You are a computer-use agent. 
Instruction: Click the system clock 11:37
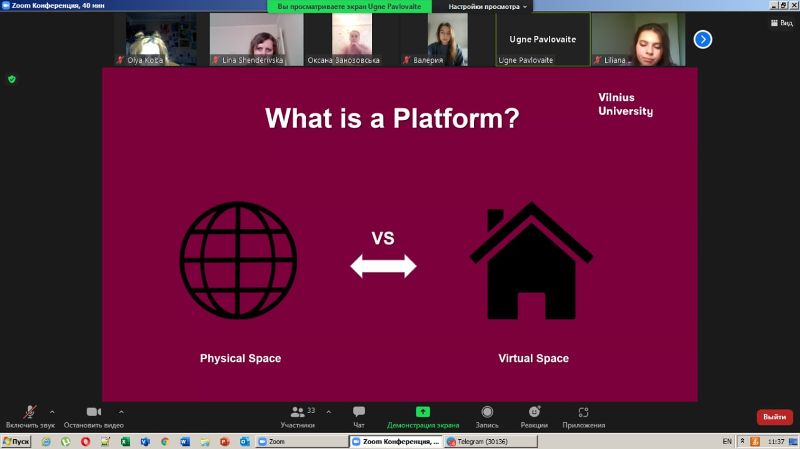pyautogui.click(x=776, y=441)
